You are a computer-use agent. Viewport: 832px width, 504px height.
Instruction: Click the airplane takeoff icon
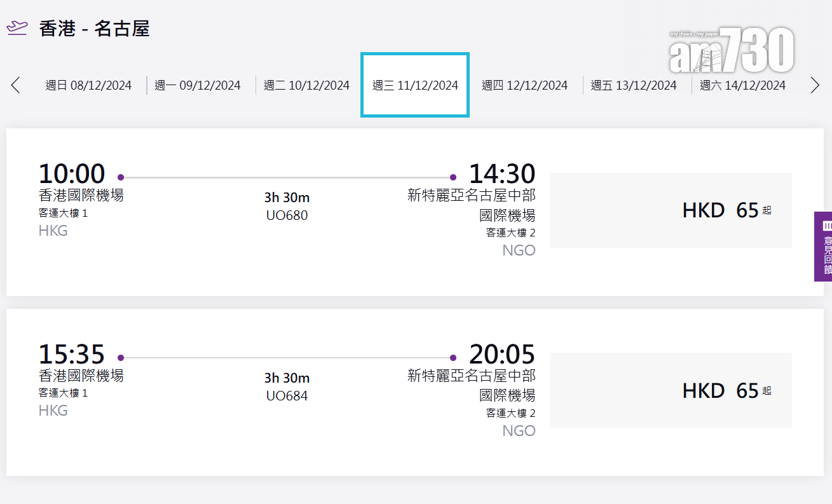[17, 29]
